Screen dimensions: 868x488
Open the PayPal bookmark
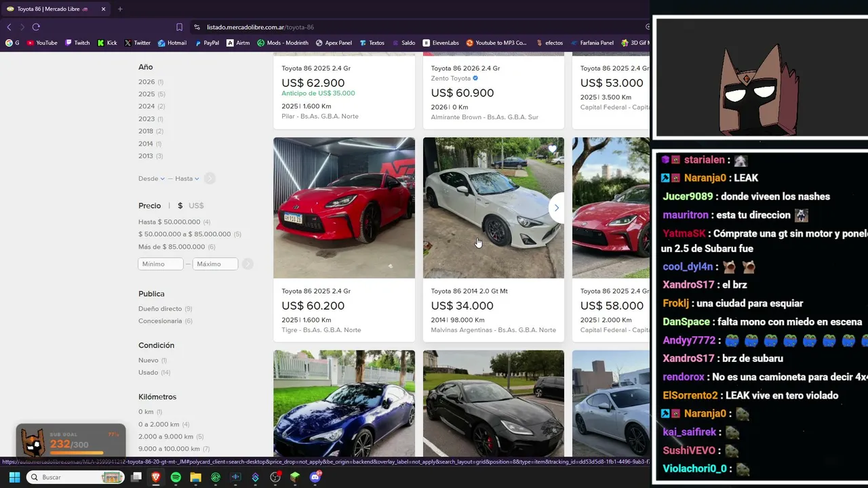(207, 43)
